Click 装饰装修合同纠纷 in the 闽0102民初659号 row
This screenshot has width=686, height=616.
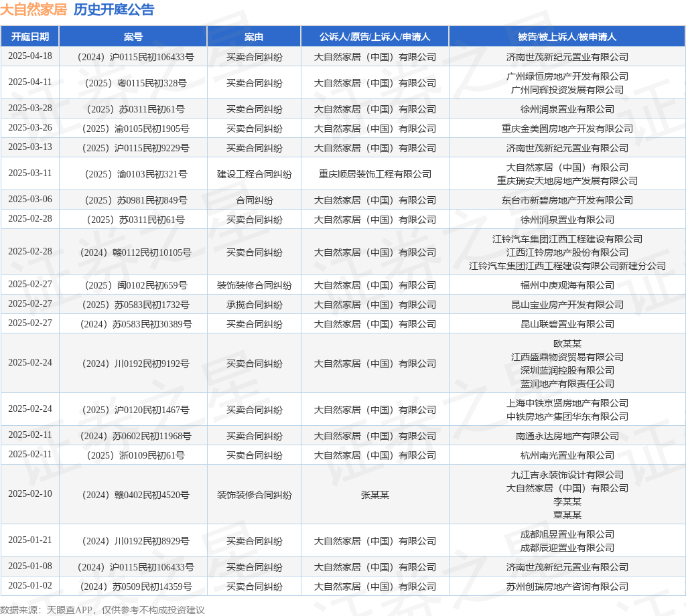click(254, 285)
